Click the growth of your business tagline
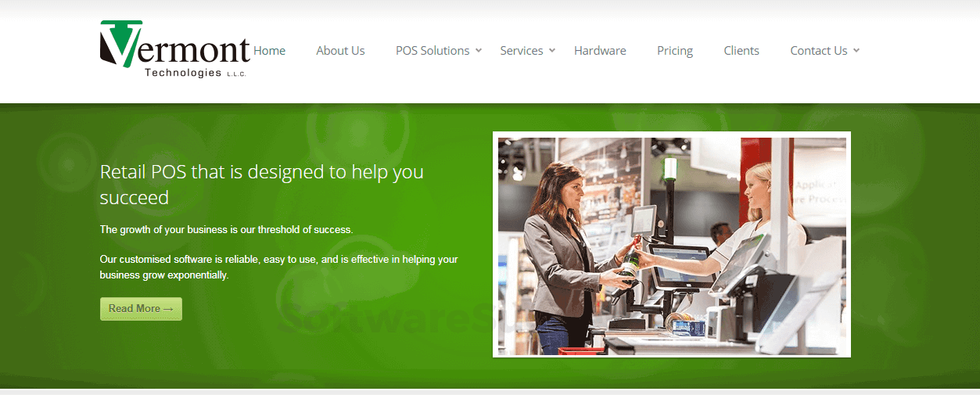Viewport: 980px width, 395px height. pos(227,230)
